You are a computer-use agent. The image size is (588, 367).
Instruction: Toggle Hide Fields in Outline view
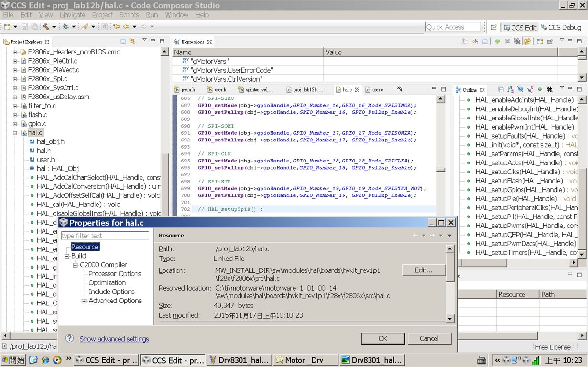click(520, 89)
